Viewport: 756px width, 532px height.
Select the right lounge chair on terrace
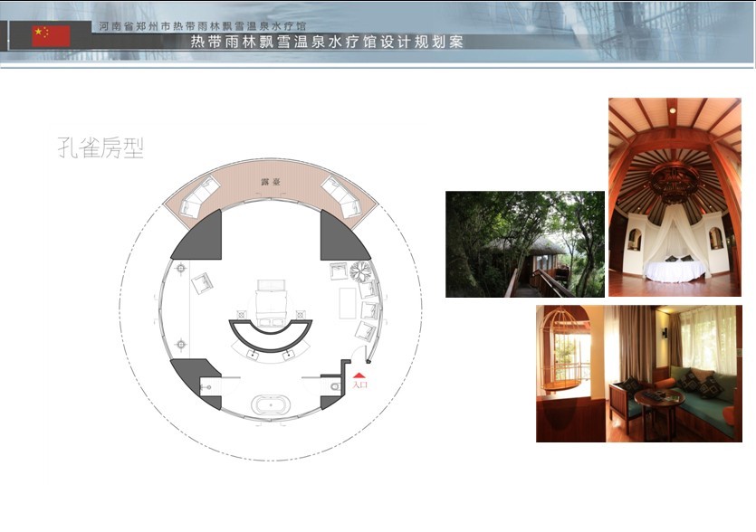[340, 196]
